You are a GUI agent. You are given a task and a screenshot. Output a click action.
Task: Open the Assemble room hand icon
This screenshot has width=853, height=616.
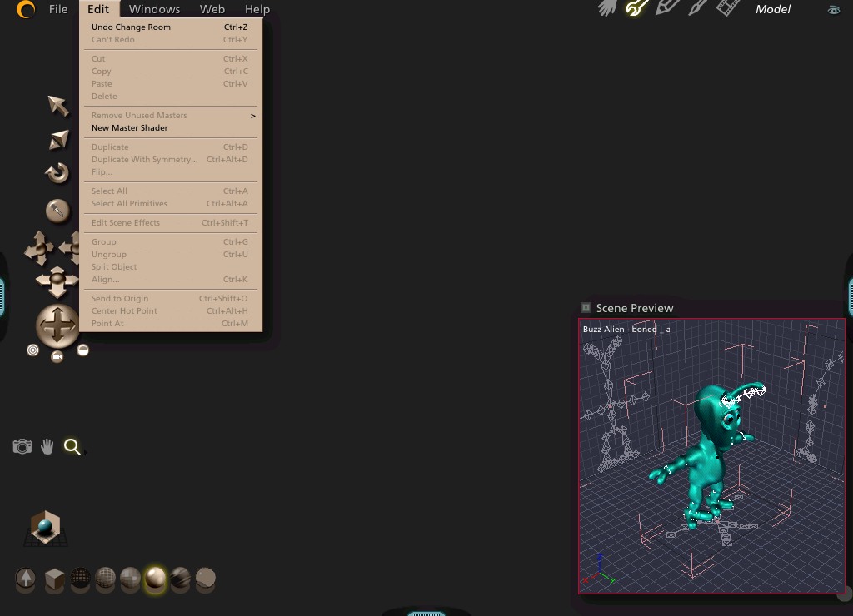tap(607, 8)
